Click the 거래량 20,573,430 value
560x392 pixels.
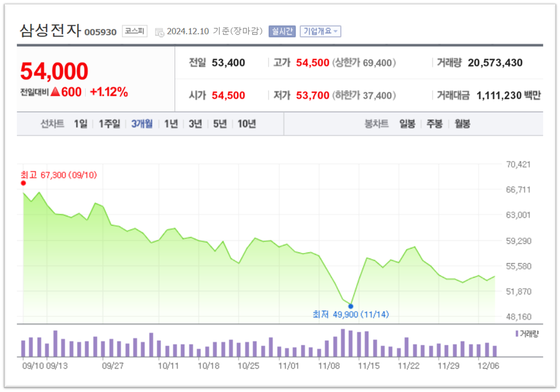coord(495,63)
